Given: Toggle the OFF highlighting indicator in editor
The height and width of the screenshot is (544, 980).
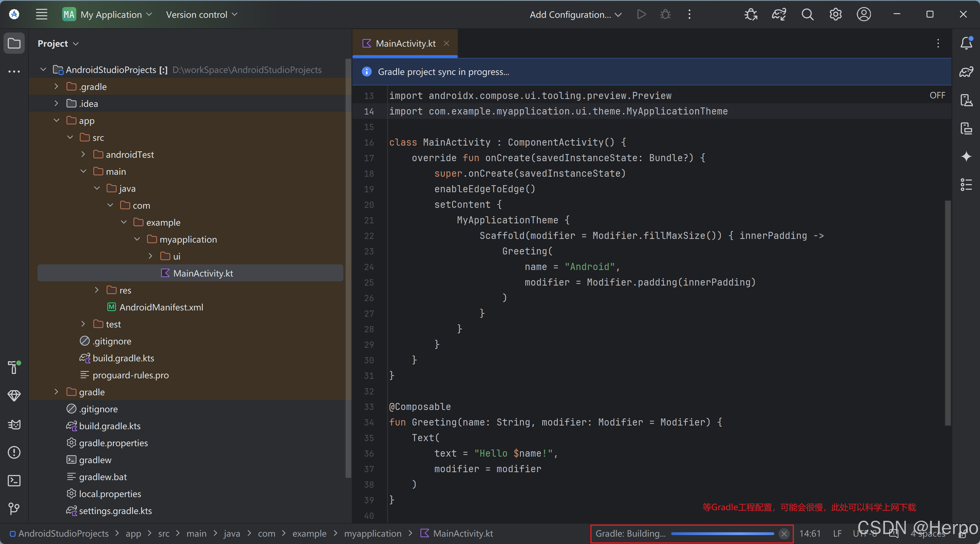Looking at the screenshot, I should click(x=937, y=95).
